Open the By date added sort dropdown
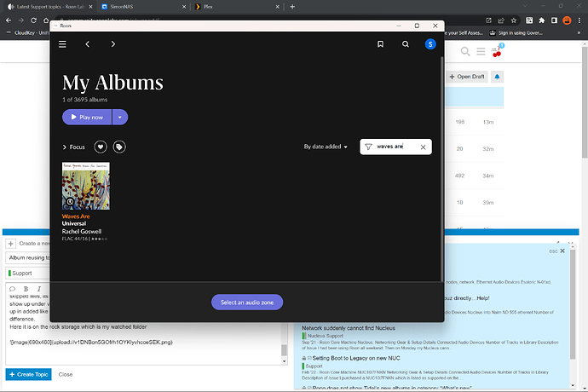This screenshot has width=588, height=392. [326, 147]
